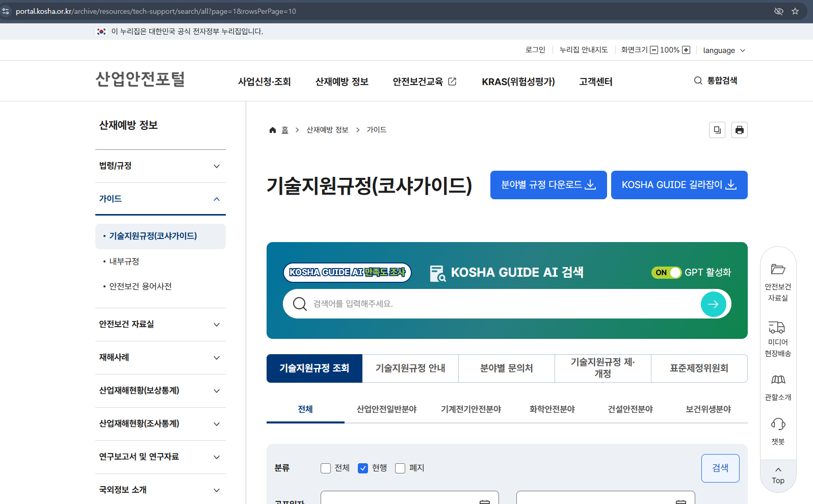Image resolution: width=813 pixels, height=504 pixels.
Task: Select the 전체 category tab
Action: tap(305, 409)
